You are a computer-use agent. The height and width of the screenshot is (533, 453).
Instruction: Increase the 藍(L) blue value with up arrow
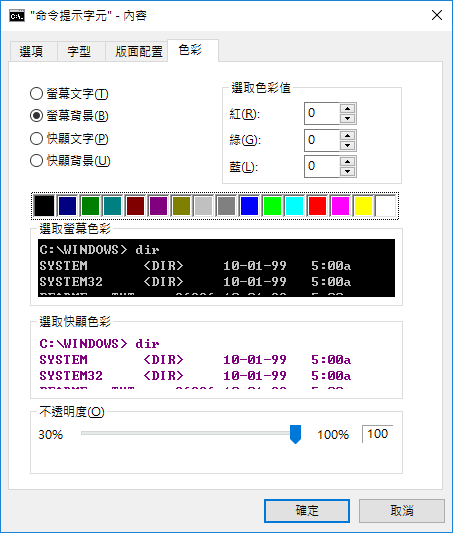click(x=347, y=161)
